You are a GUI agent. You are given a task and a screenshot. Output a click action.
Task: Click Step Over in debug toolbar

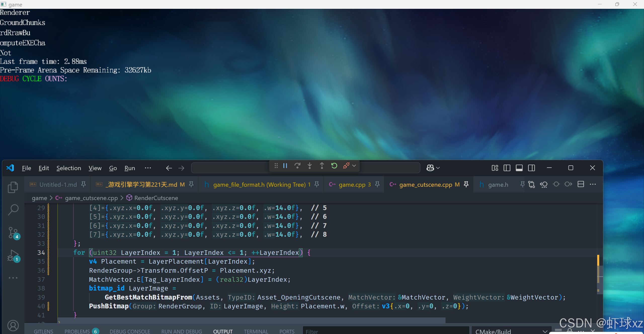(x=297, y=166)
